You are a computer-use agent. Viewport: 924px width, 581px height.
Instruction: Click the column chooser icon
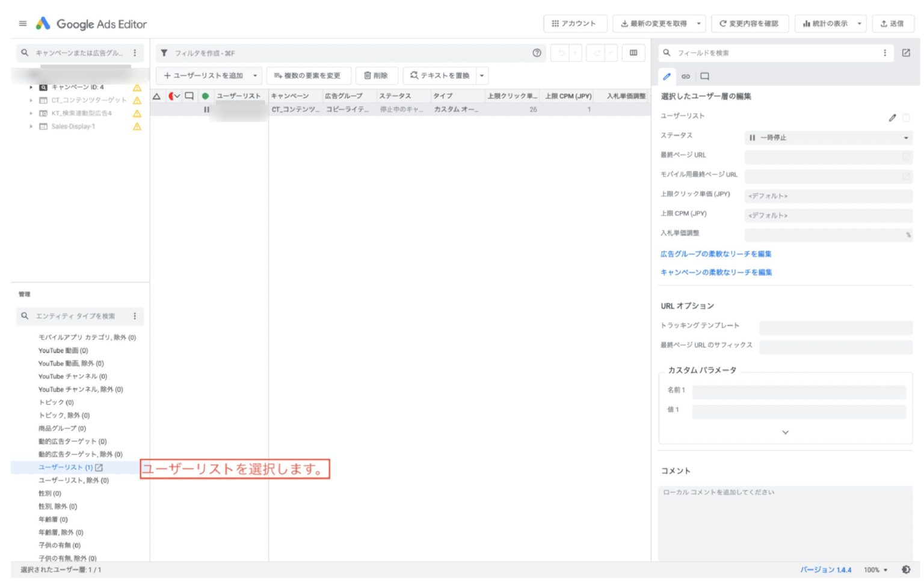tap(633, 53)
